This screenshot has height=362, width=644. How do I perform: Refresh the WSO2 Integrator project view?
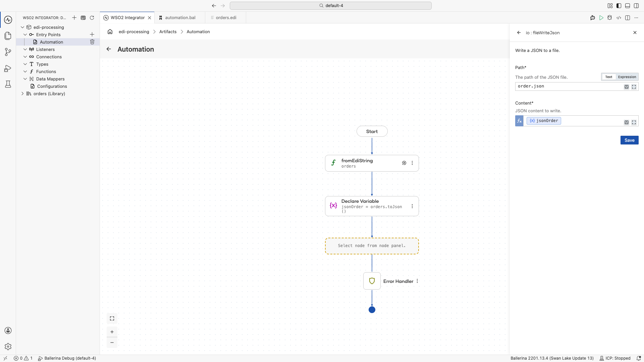92,18
